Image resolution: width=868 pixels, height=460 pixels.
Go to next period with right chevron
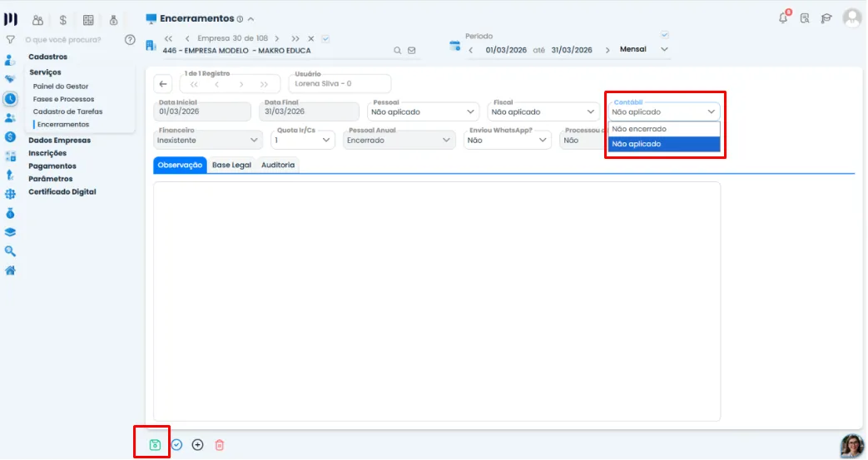608,51
